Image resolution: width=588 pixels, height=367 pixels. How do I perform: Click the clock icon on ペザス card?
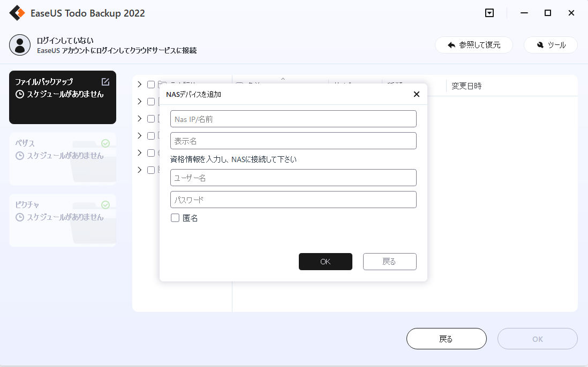click(20, 156)
